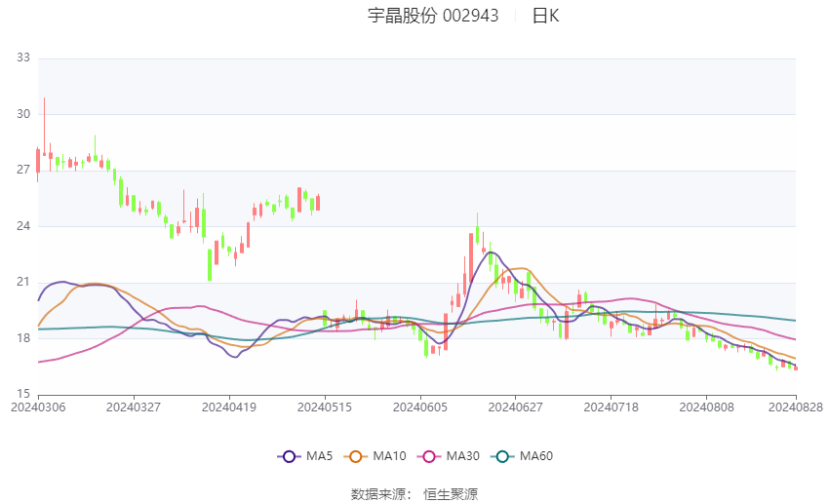The height and width of the screenshot is (504, 829).
Task: Click the 18 price axis label
Action: (23, 338)
